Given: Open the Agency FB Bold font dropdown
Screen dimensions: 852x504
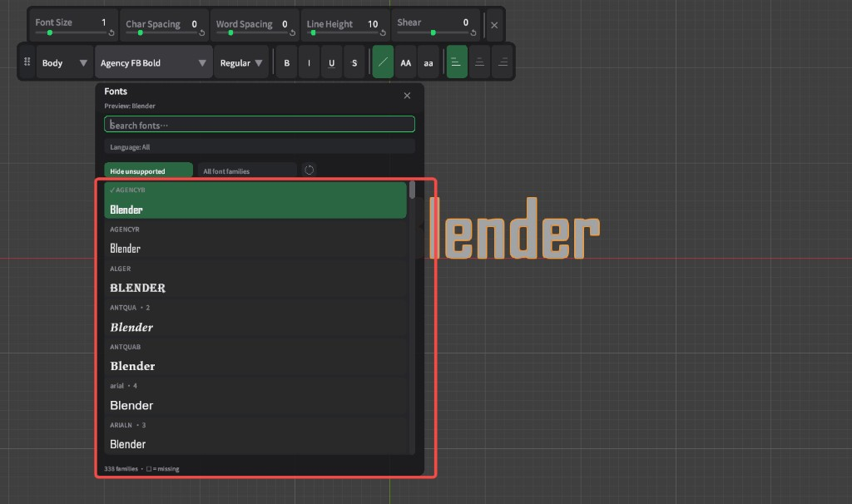Looking at the screenshot, I should click(x=153, y=63).
